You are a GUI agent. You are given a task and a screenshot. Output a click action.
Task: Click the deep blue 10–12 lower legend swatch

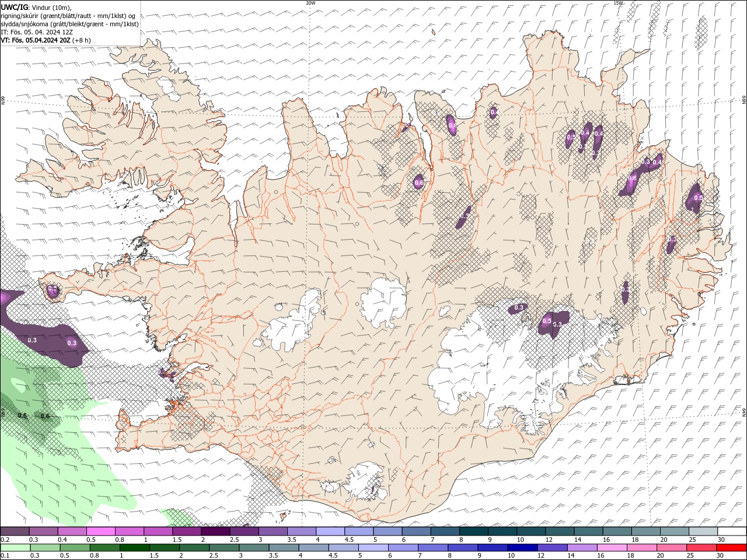(x=522, y=548)
